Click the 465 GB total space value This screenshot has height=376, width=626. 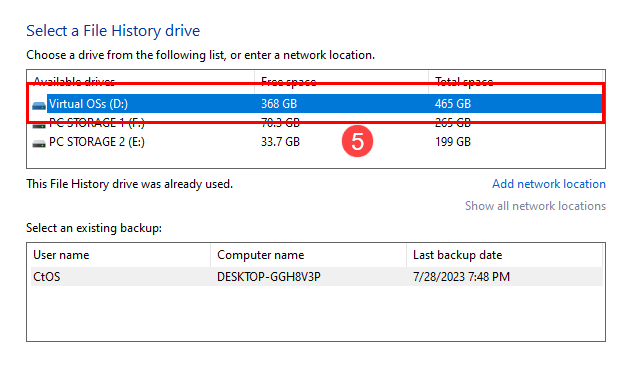pyautogui.click(x=453, y=104)
